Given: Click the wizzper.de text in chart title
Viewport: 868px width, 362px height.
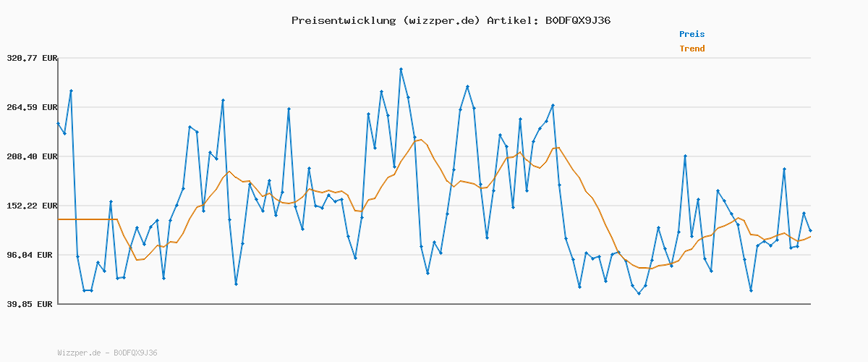Looking at the screenshot, I should 441,20.
